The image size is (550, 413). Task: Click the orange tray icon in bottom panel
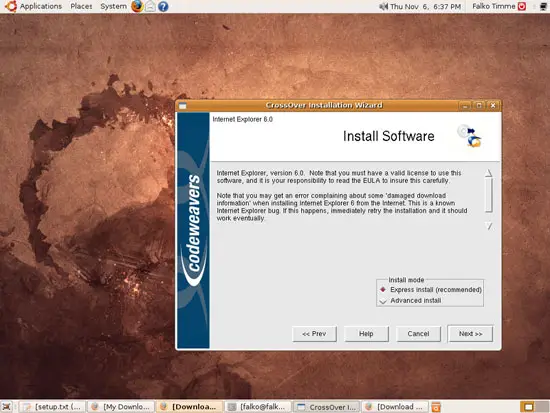click(436, 407)
